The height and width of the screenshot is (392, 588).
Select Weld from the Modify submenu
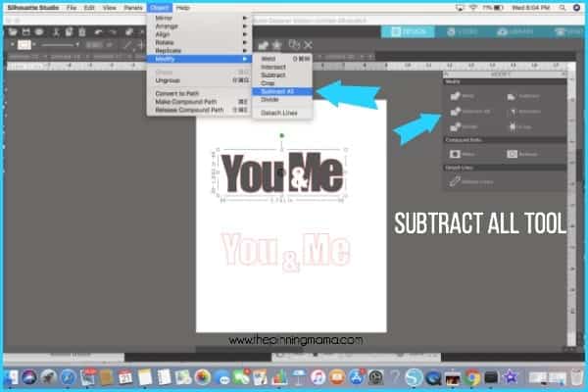[282, 59]
